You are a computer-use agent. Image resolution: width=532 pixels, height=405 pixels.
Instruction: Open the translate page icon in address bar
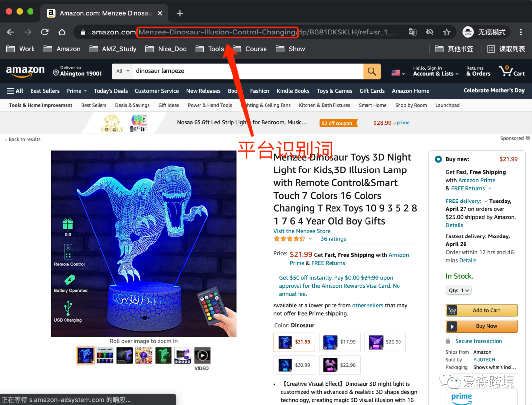click(x=413, y=32)
